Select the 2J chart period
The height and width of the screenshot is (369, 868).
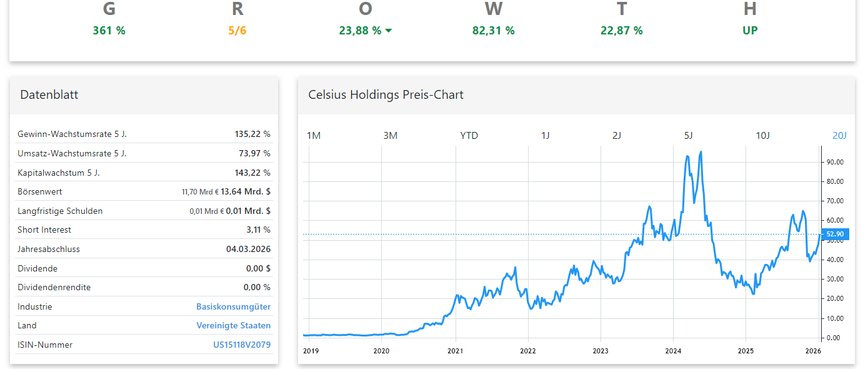[x=617, y=135]
